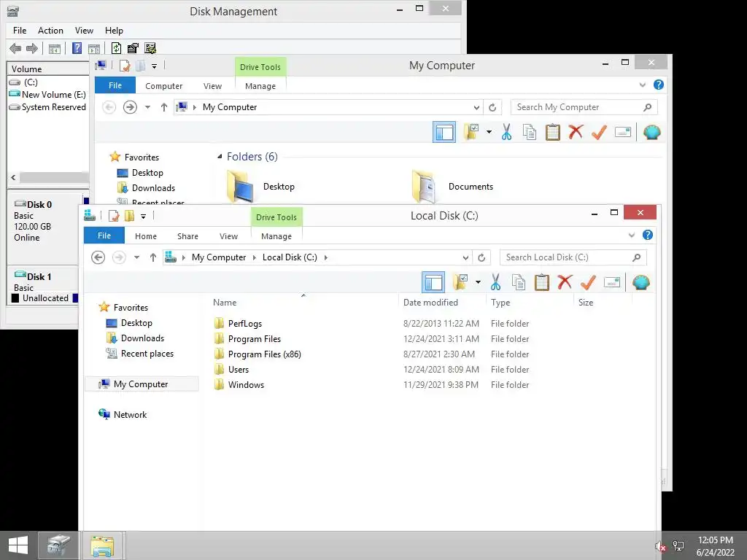This screenshot has width=747, height=560.
Task: Open the File tab in Local Disk window
Action: pos(104,236)
